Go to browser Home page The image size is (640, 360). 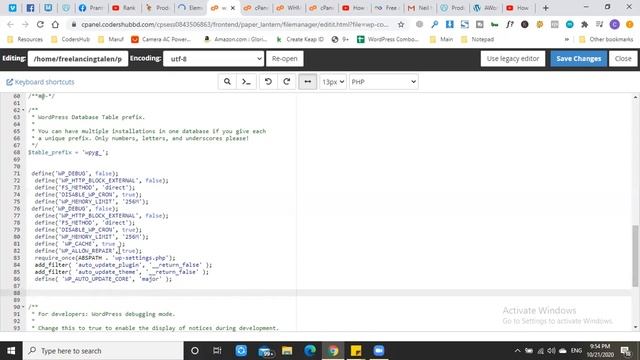tap(55, 24)
